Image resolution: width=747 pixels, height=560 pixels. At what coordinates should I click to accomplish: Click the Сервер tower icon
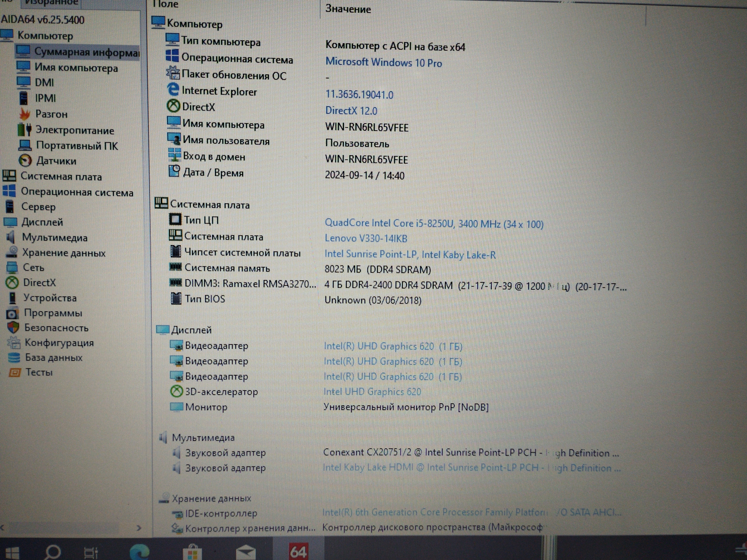10,206
